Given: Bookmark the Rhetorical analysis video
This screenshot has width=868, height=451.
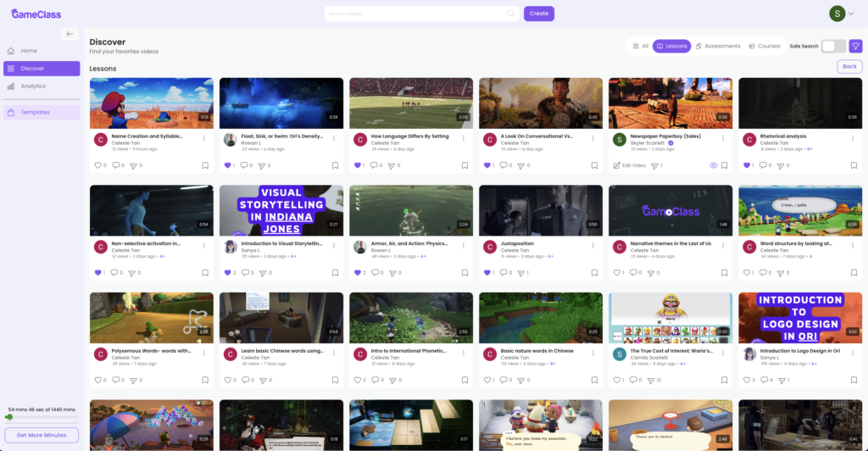Looking at the screenshot, I should (x=854, y=165).
